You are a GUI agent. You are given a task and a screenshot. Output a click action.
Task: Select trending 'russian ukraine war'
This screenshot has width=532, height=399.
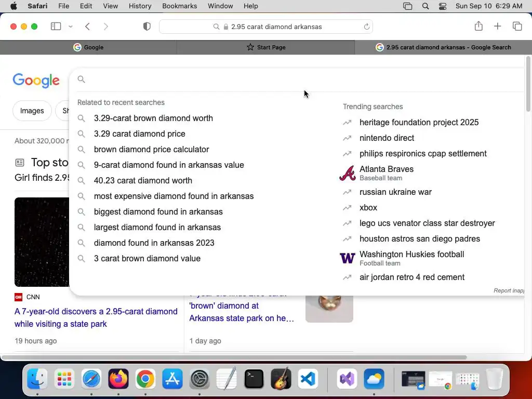[395, 192]
